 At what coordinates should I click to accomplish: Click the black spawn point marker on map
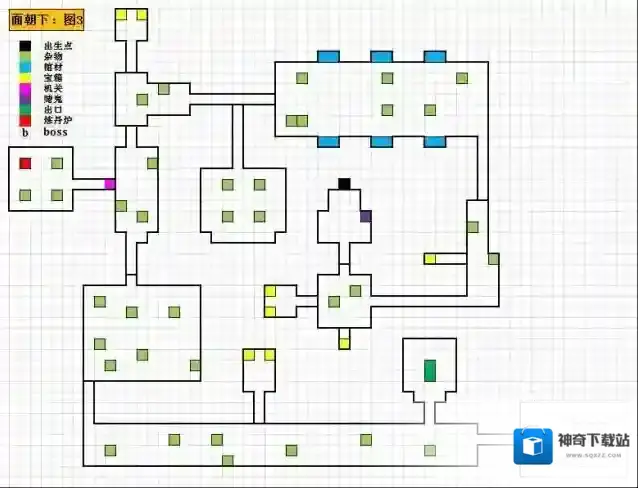coord(344,183)
